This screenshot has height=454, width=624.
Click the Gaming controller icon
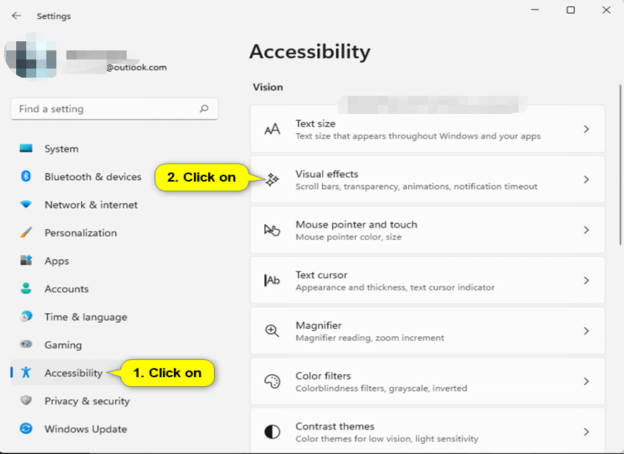tap(26, 344)
